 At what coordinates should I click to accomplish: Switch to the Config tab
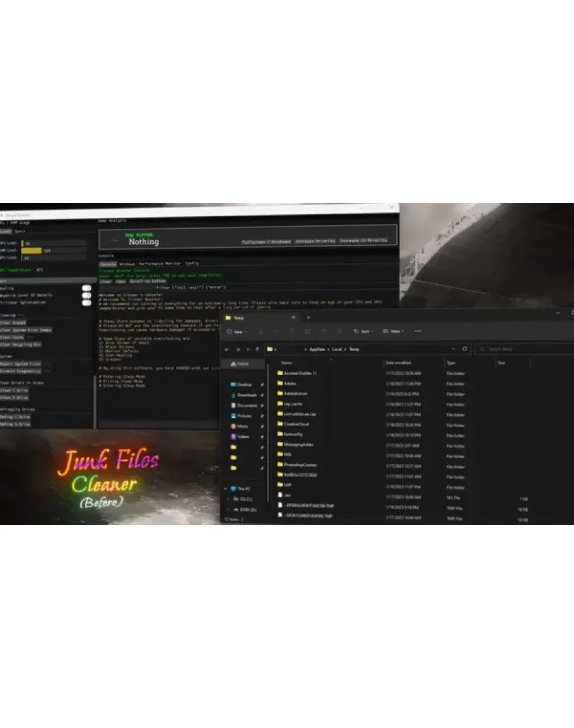pos(192,263)
